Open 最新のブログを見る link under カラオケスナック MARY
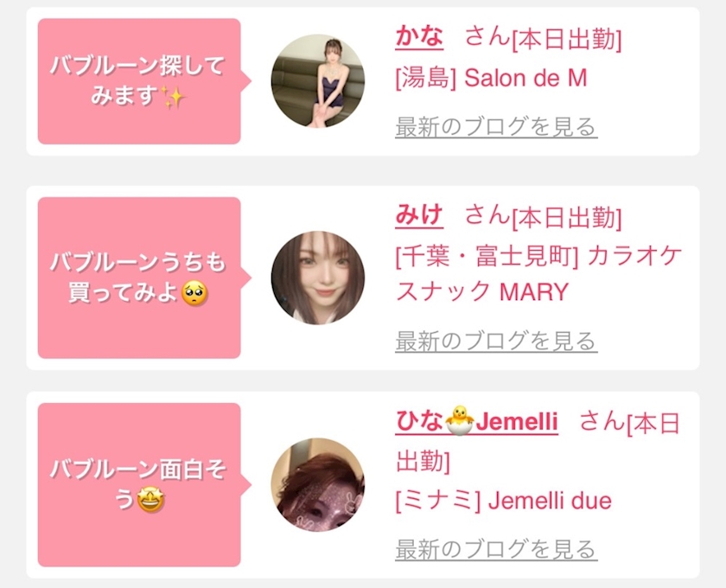The width and height of the screenshot is (726, 588). (x=496, y=341)
